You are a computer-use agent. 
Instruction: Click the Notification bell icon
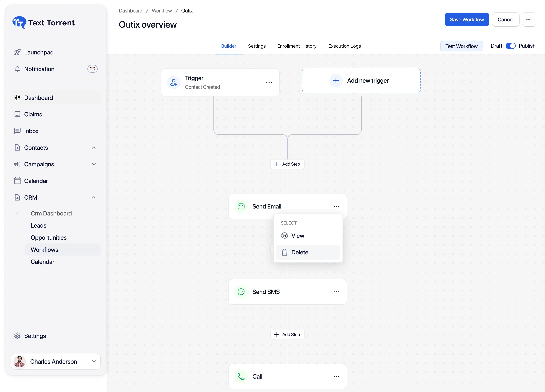tap(17, 69)
